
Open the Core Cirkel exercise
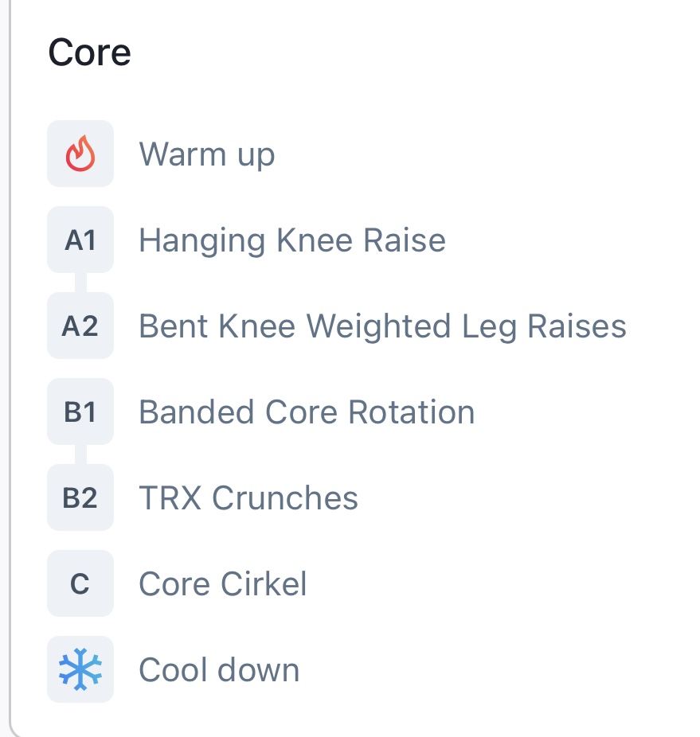222,583
